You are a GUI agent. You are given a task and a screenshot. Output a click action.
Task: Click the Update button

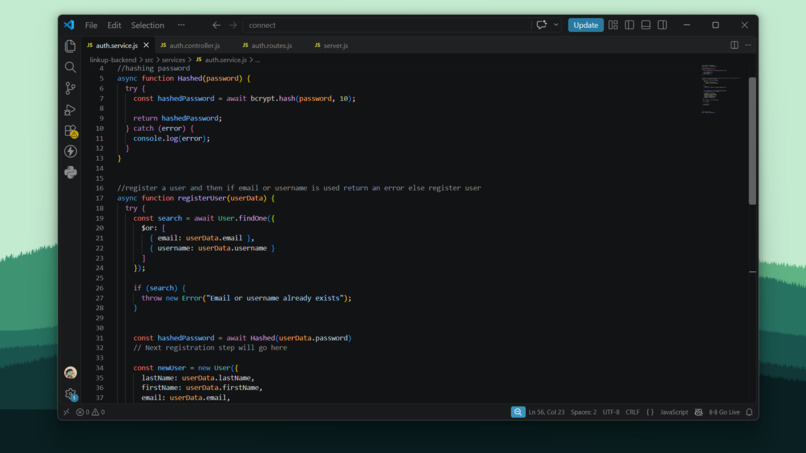pyautogui.click(x=585, y=25)
